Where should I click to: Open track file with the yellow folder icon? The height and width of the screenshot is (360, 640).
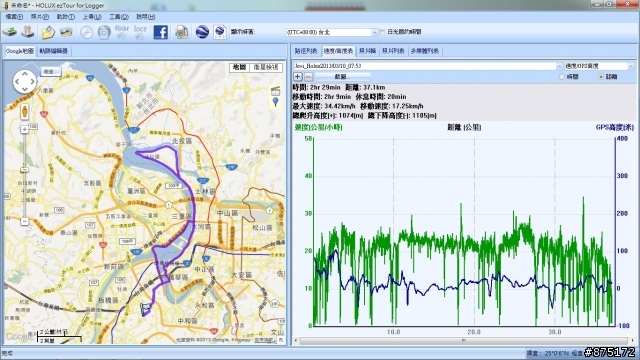click(48, 32)
